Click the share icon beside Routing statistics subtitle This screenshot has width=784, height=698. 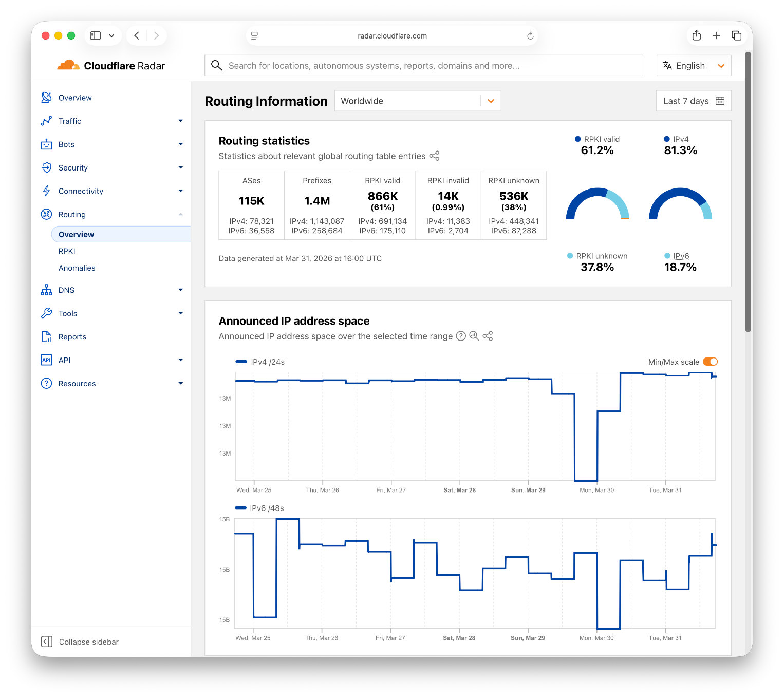coord(434,156)
